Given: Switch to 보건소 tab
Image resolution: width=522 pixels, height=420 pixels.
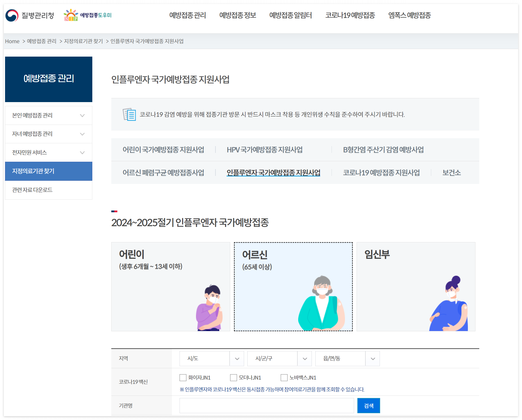Looking at the screenshot, I should point(451,173).
